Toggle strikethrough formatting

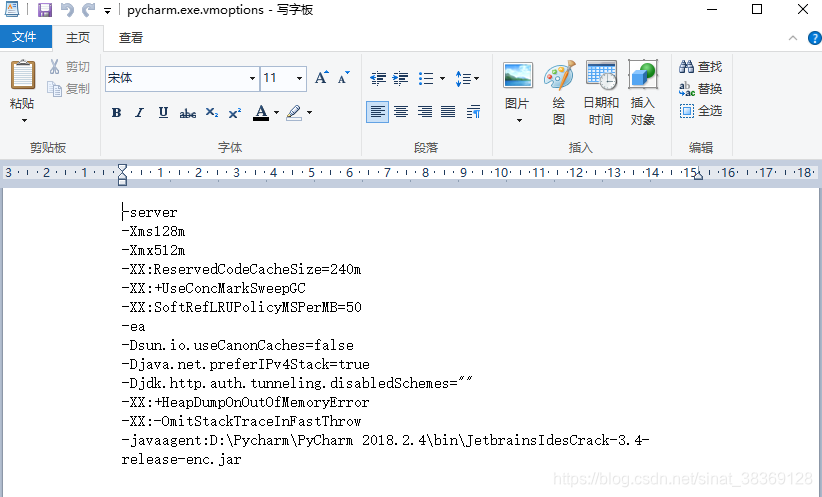point(188,112)
